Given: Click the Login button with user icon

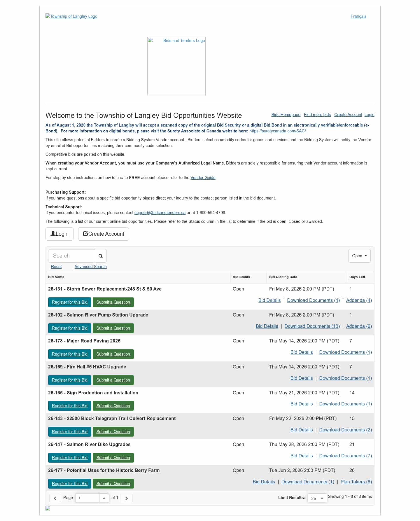Looking at the screenshot, I should 60,234.
